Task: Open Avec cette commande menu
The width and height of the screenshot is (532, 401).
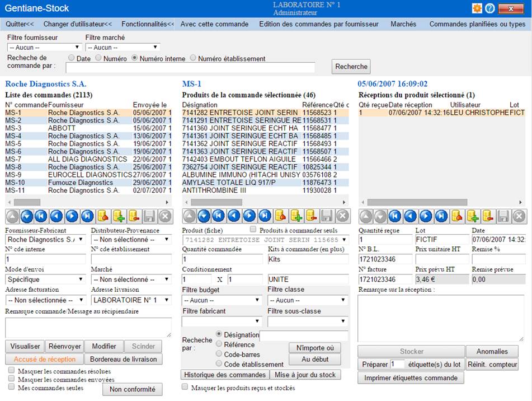Action: [x=214, y=24]
